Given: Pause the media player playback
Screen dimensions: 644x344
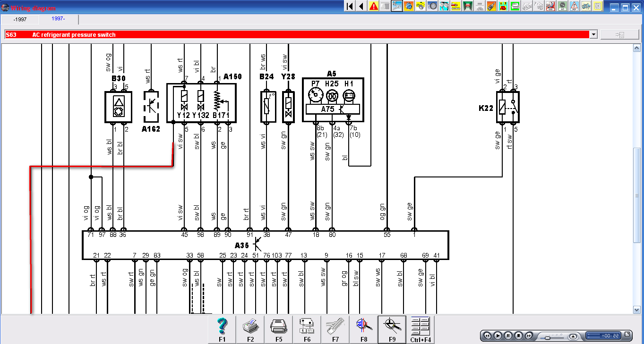Looking at the screenshot, I should pyautogui.click(x=508, y=336).
